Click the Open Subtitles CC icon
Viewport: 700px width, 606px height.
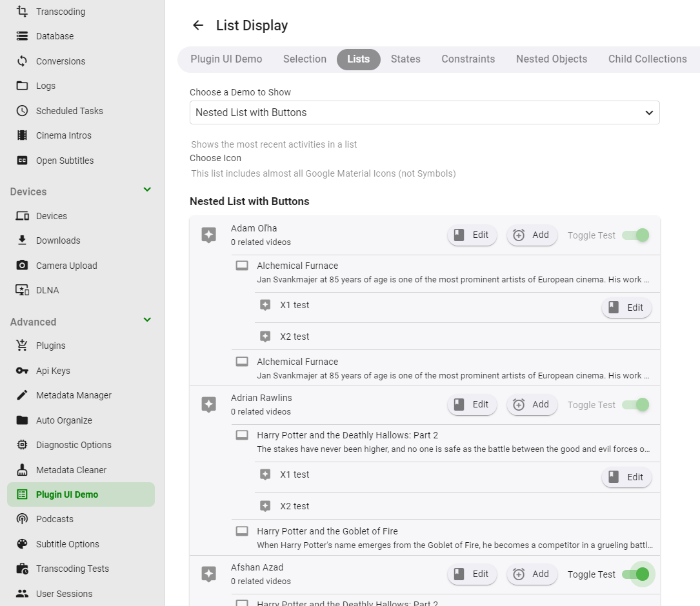click(x=23, y=161)
